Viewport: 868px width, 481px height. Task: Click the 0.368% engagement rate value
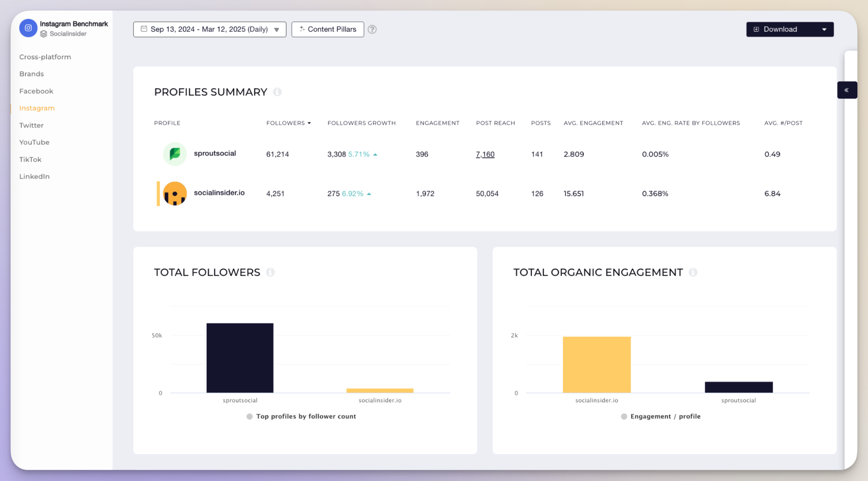coord(655,194)
